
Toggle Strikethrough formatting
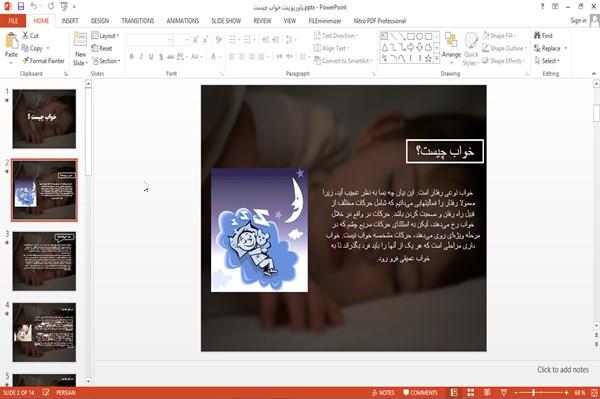pos(170,57)
